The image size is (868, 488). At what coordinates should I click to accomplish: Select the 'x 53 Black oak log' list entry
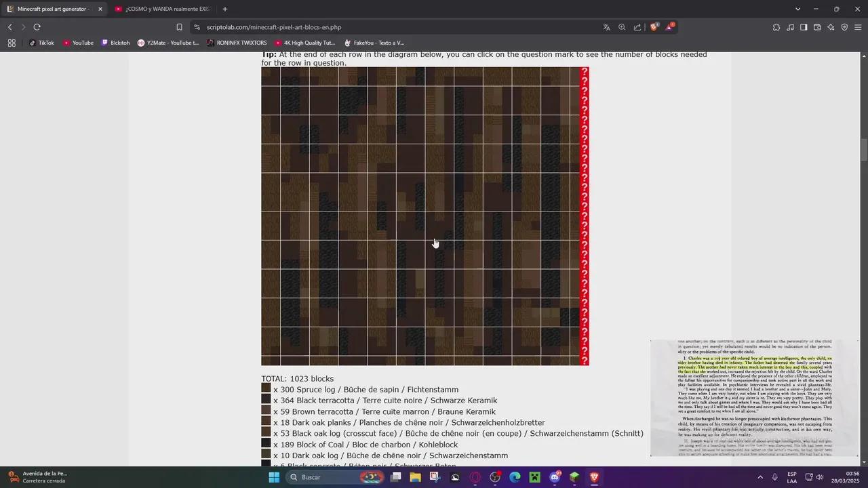click(x=458, y=433)
